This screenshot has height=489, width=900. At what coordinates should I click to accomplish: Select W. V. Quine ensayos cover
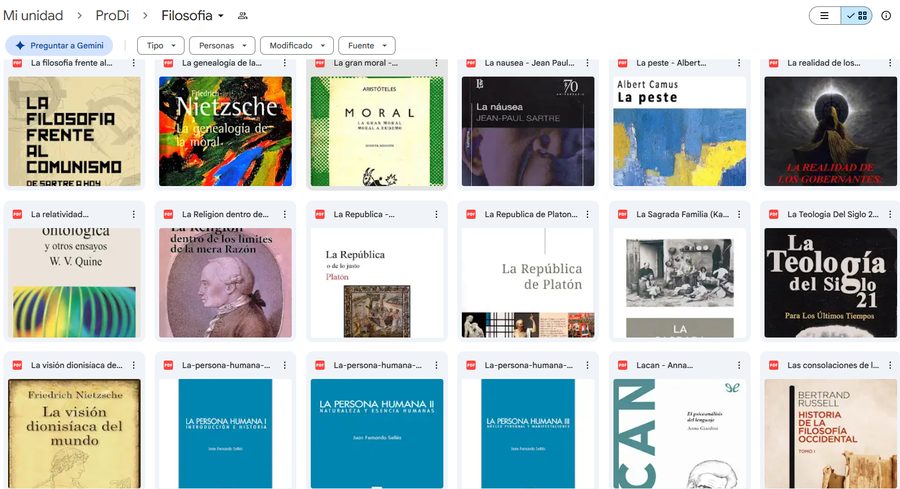(75, 282)
